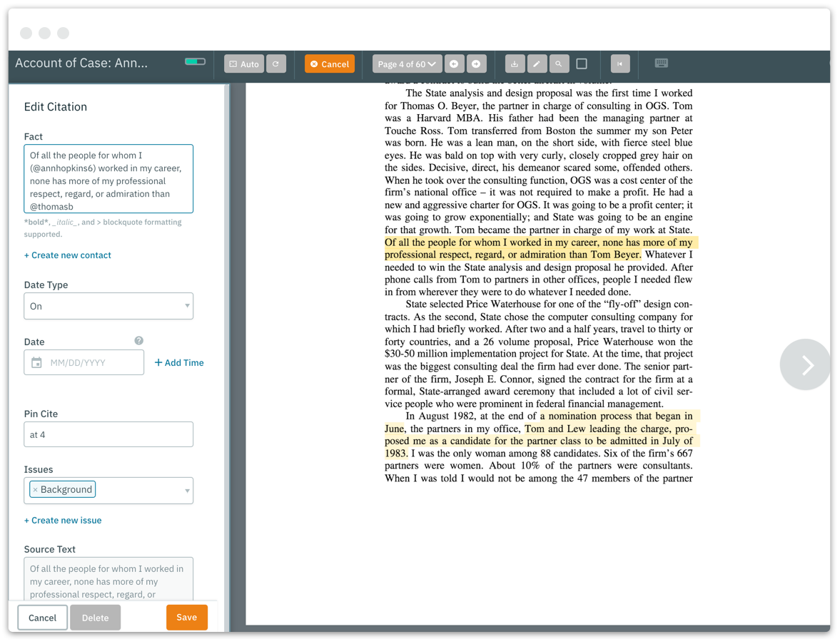
Task: Click the Pin Cite input field
Action: click(x=108, y=434)
